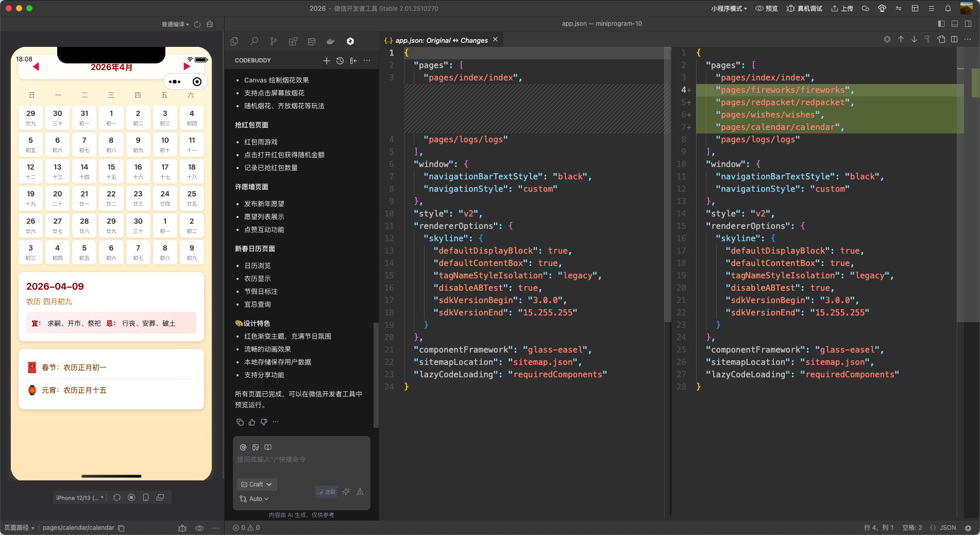Open the knowledge book icon in chat input

click(x=268, y=447)
